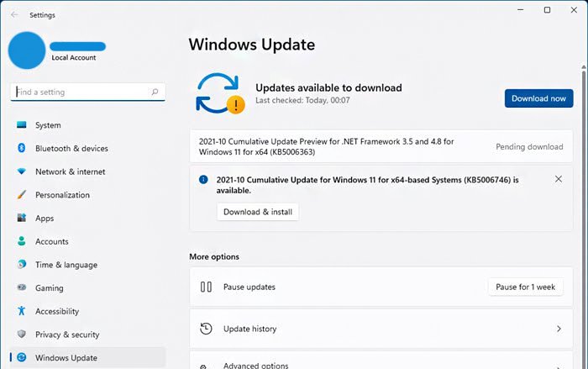Select Windows Update in the sidebar

(x=87, y=358)
